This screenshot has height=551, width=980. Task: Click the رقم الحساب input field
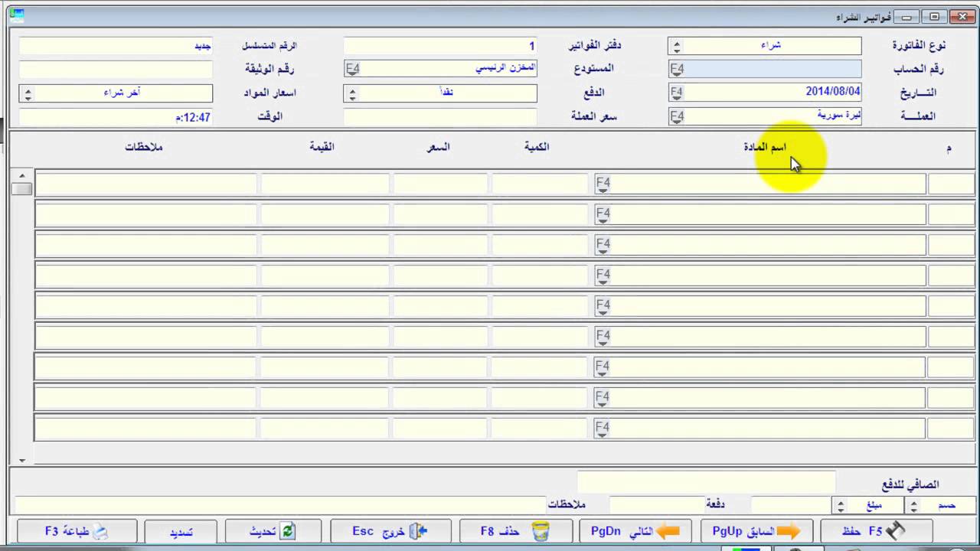773,69
